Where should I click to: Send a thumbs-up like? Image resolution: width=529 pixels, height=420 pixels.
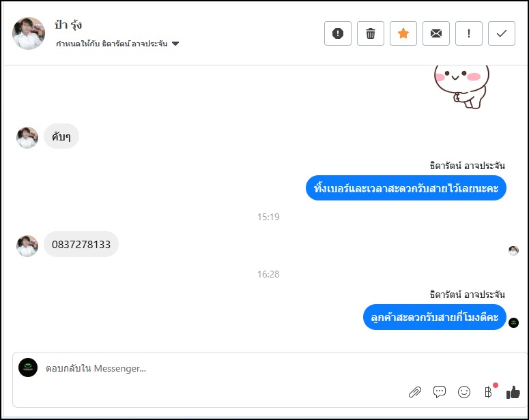pos(513,392)
